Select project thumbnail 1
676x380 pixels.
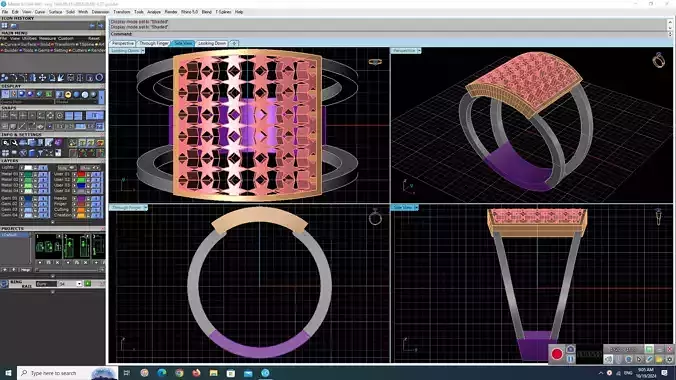coord(48,246)
